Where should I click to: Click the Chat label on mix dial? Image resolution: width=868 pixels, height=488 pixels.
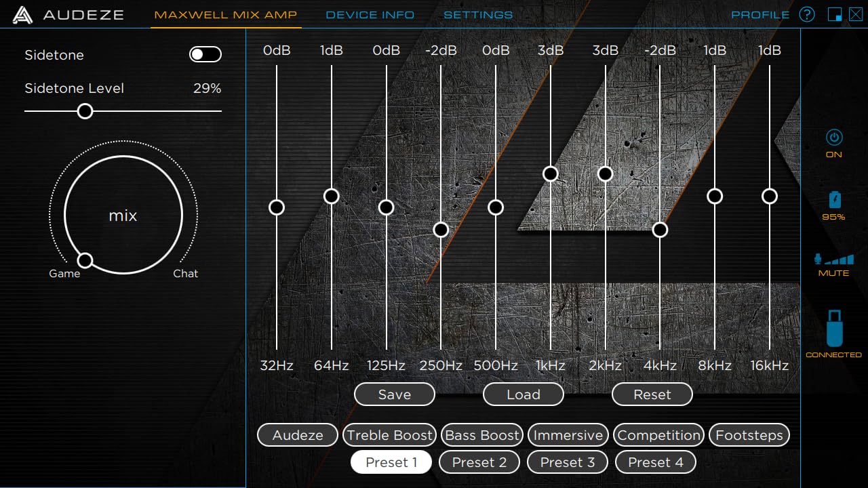186,274
